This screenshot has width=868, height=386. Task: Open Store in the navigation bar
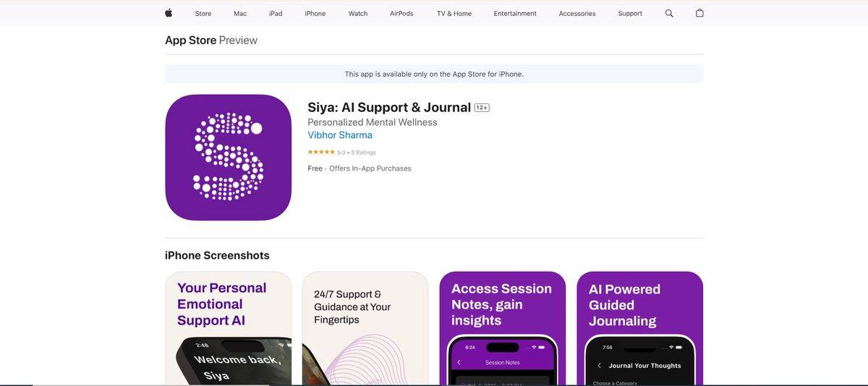203,14
